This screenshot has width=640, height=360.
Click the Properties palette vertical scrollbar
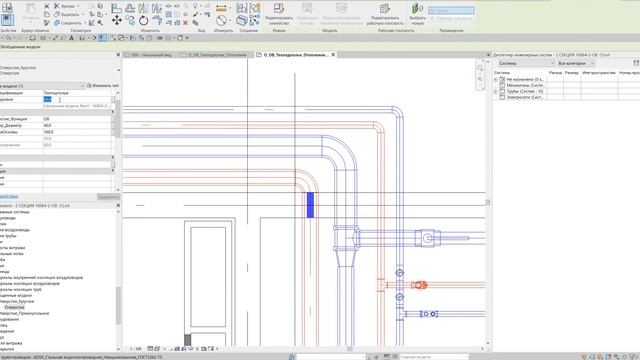pyautogui.click(x=118, y=118)
